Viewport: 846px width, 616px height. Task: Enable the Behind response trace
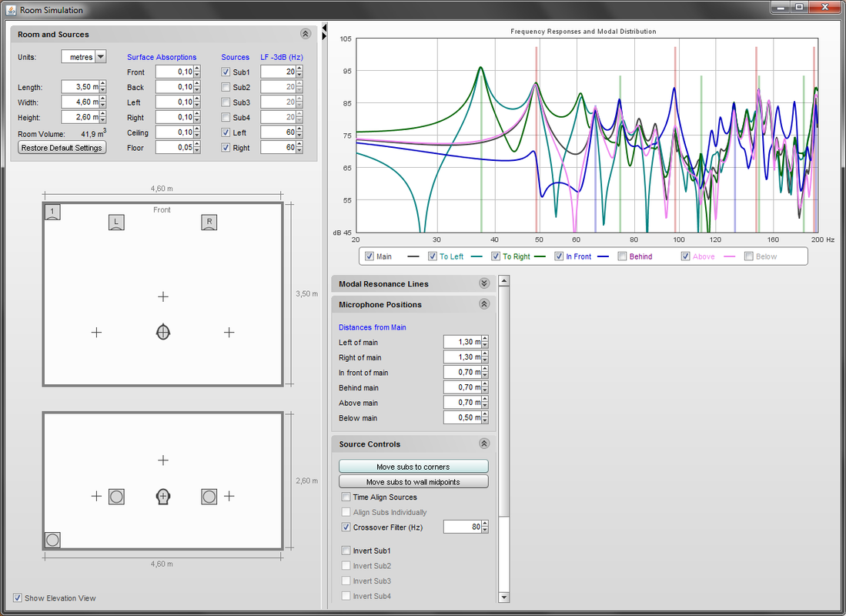(x=622, y=256)
